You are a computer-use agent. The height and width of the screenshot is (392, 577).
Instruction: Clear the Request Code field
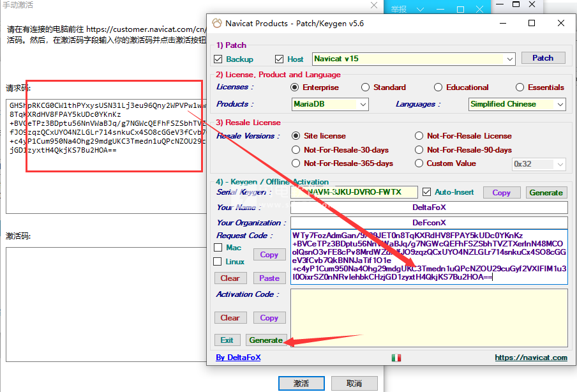[230, 278]
